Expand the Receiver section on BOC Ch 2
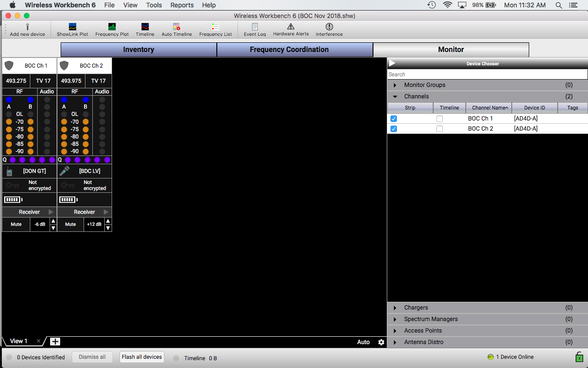The height and width of the screenshot is (368, 588). [x=106, y=212]
